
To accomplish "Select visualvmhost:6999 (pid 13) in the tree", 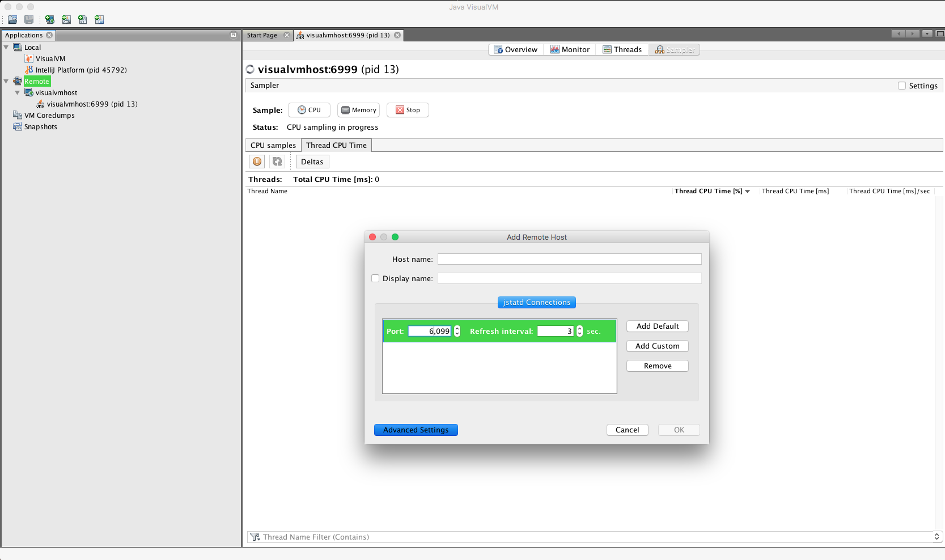I will click(x=92, y=104).
